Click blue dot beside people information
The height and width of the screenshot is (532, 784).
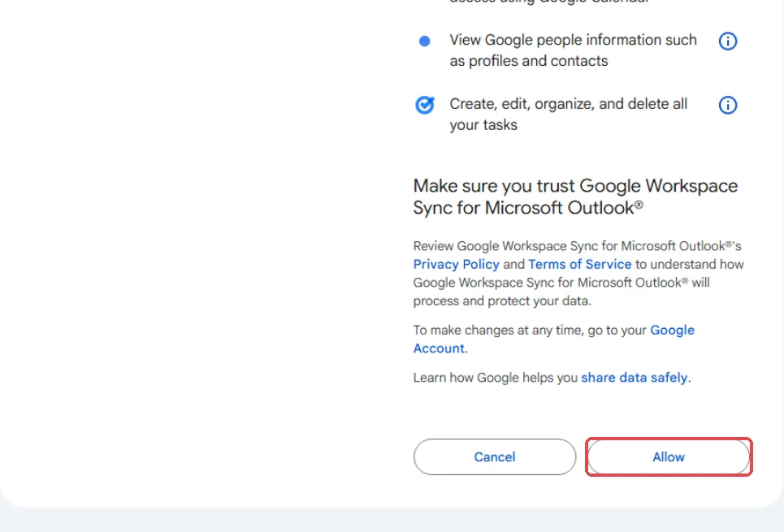[425, 41]
